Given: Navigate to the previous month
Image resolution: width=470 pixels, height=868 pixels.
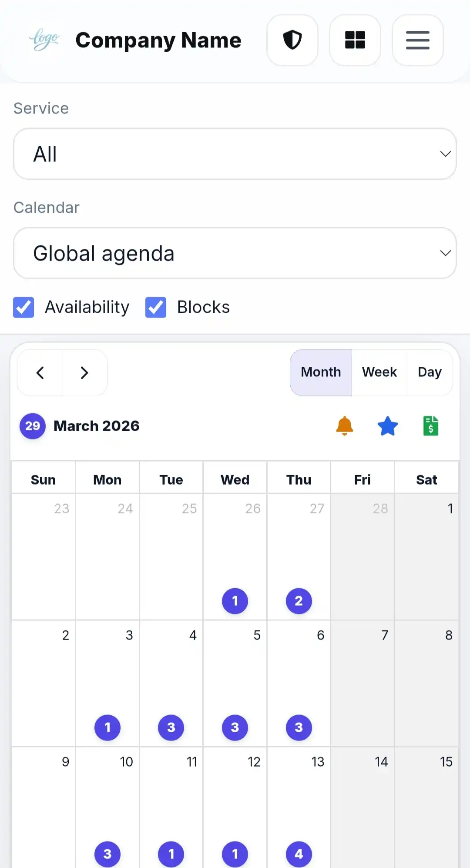Looking at the screenshot, I should [40, 373].
